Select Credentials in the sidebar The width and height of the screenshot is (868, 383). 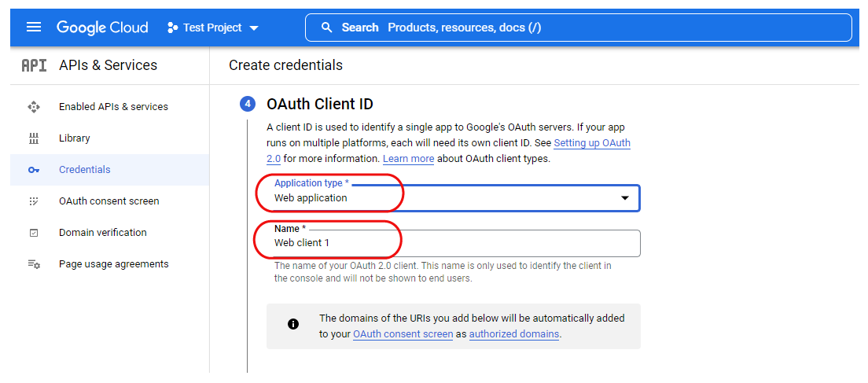(85, 170)
